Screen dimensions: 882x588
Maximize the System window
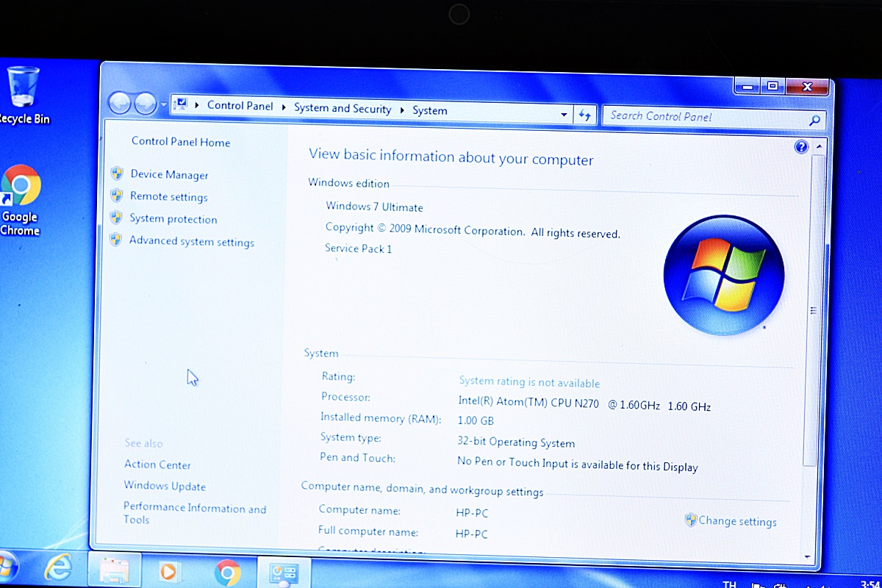coord(772,86)
